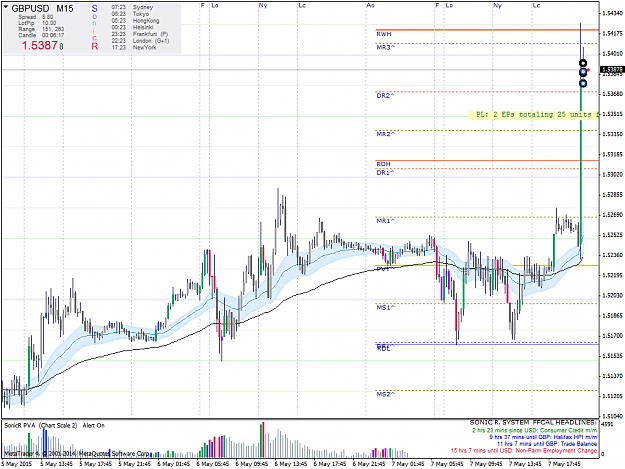The height and width of the screenshot is (469, 625).
Task: Click the SonicR PVA (Chart Scale 2) label
Action: click(41, 426)
